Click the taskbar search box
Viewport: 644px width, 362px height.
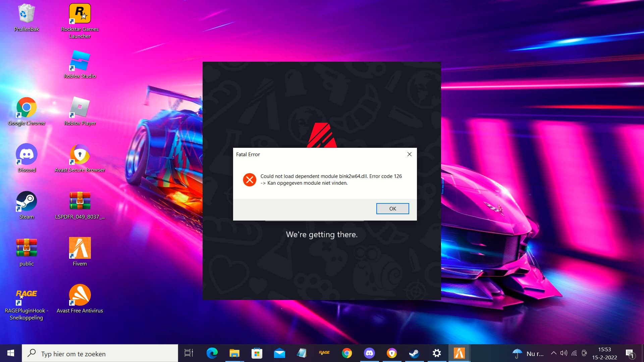click(100, 353)
